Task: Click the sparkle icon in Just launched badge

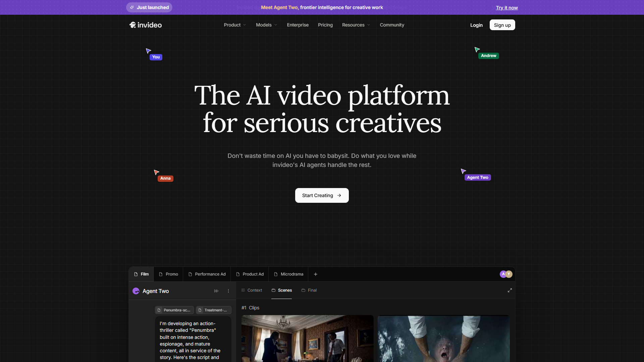Action: (x=132, y=7)
